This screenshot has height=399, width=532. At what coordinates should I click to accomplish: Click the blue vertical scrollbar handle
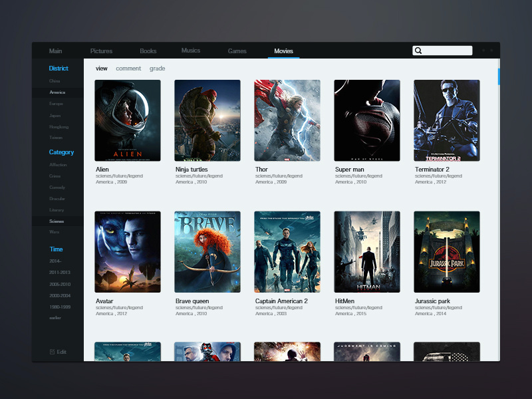click(499, 76)
